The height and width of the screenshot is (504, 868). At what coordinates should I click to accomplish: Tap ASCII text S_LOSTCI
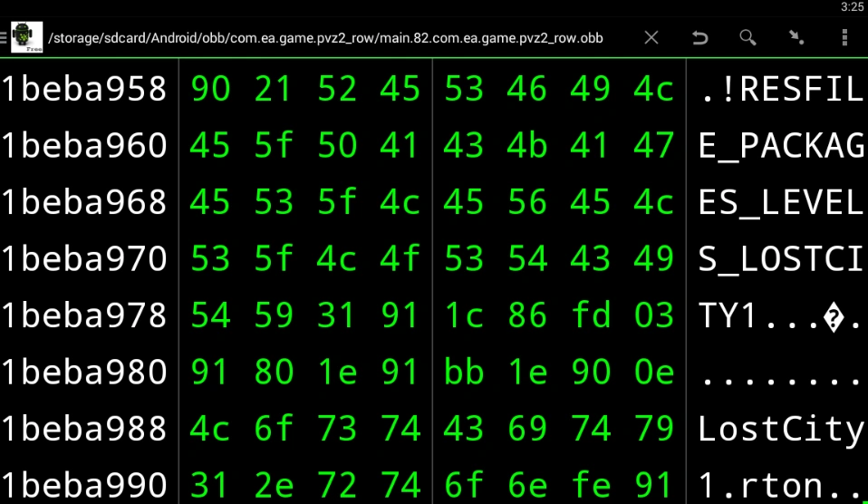click(781, 258)
